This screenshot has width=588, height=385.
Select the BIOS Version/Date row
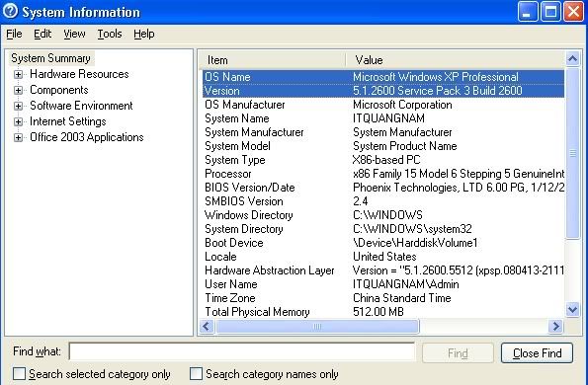[x=383, y=188]
